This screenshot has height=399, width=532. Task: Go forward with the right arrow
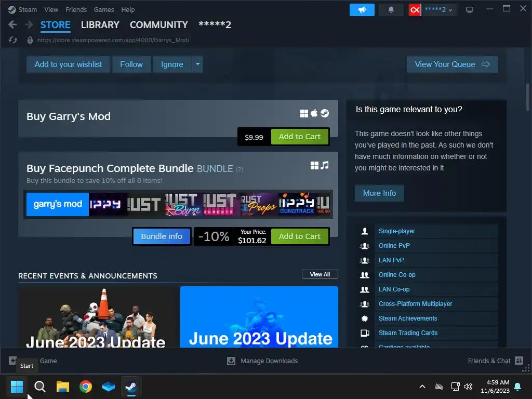pyautogui.click(x=29, y=24)
